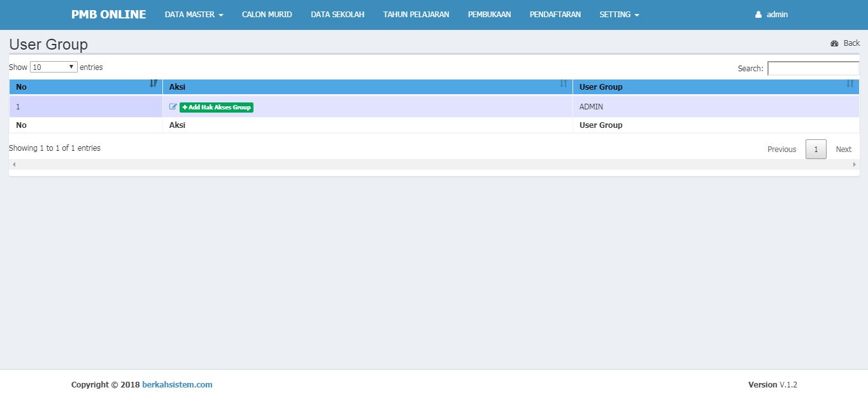Expand the SETTING menu
The width and height of the screenshot is (868, 397).
coord(619,15)
